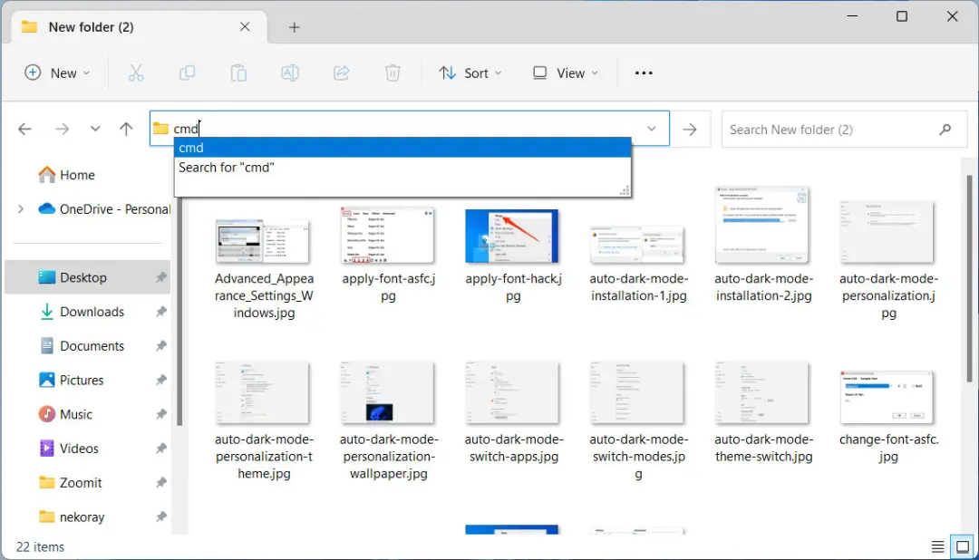Image resolution: width=979 pixels, height=560 pixels.
Task: Click the search magnifier icon
Action: click(945, 130)
